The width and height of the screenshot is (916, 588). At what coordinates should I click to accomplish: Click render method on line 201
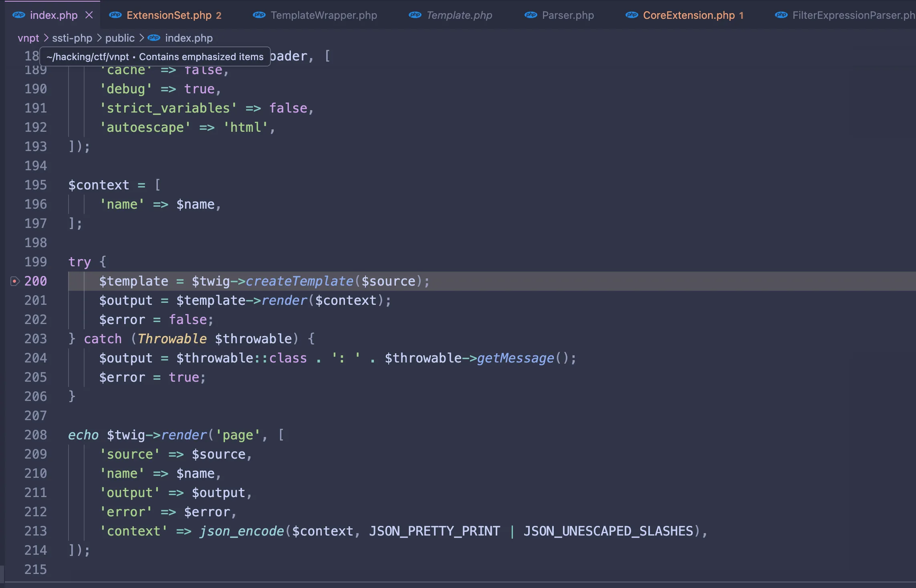[284, 300]
